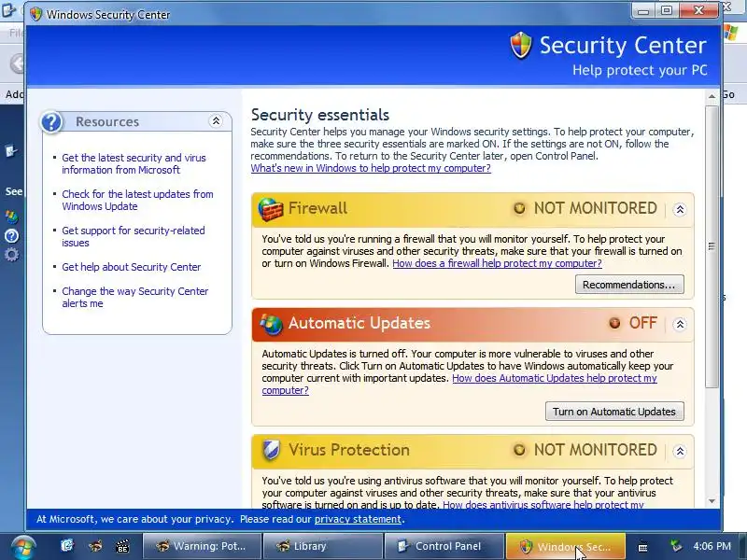Open Check for the latest updates from Windows Update

pos(137,201)
